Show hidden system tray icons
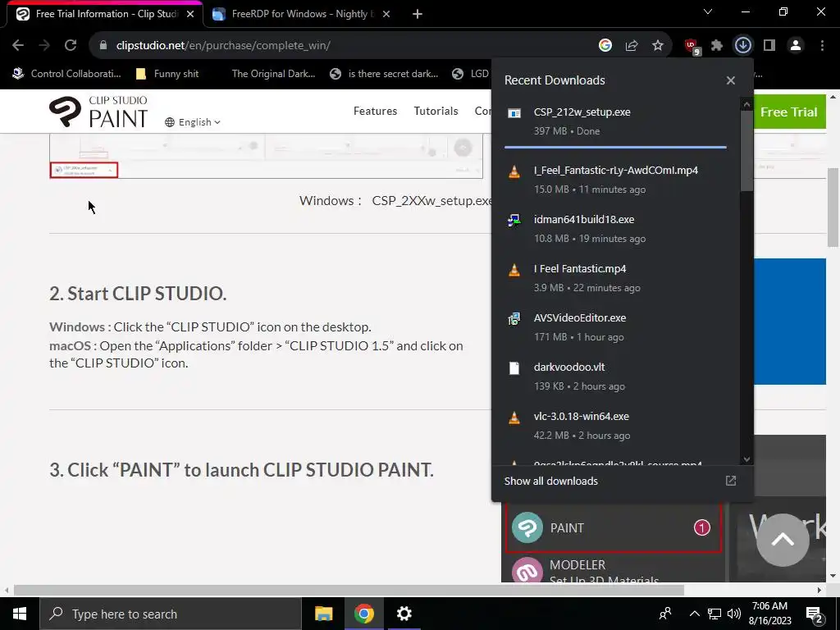 pos(694,614)
